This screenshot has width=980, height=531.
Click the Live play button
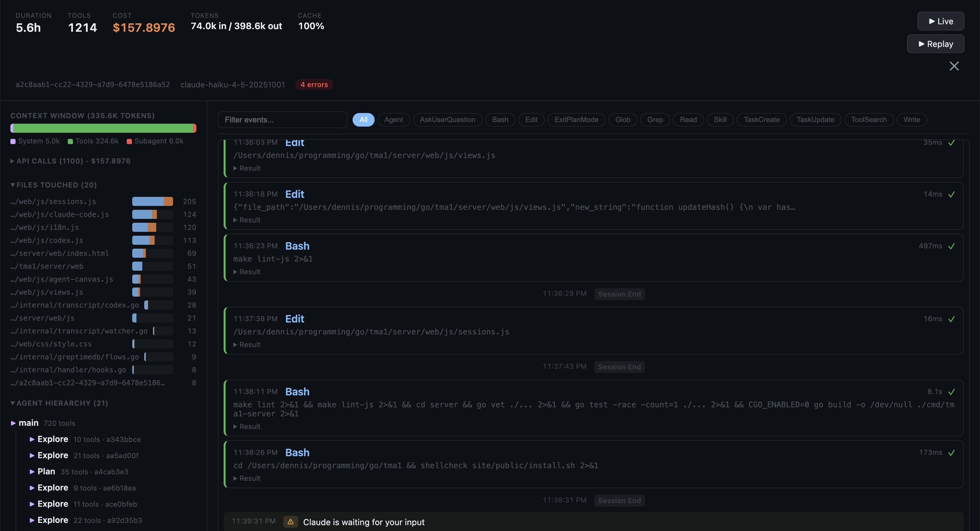coord(940,21)
